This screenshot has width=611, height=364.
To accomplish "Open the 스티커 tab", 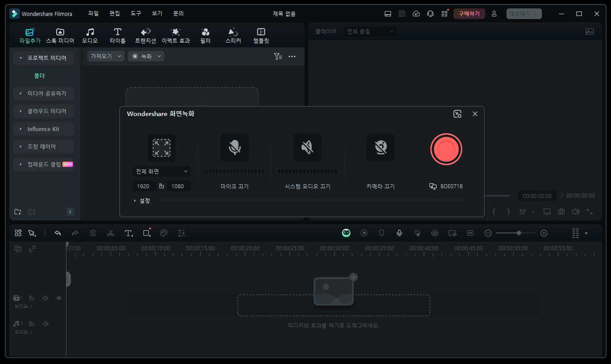I will click(233, 36).
